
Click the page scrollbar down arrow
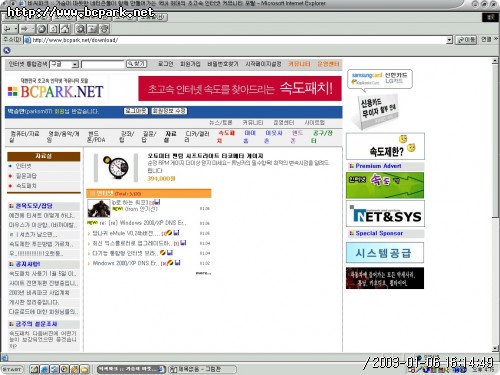click(x=495, y=348)
